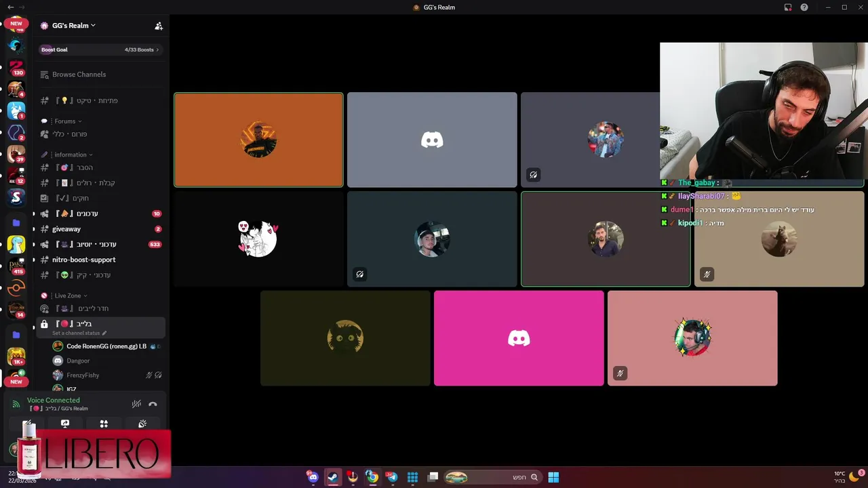Viewport: 868px width, 488px height.
Task: Start an activity from the voice panel
Action: pos(104,424)
